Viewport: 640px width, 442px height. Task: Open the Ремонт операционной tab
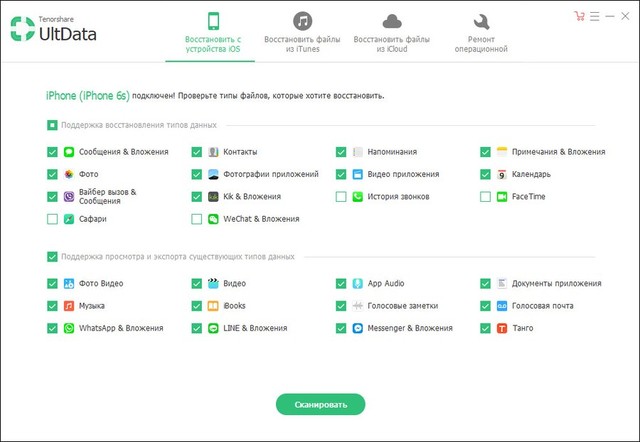tap(481, 31)
